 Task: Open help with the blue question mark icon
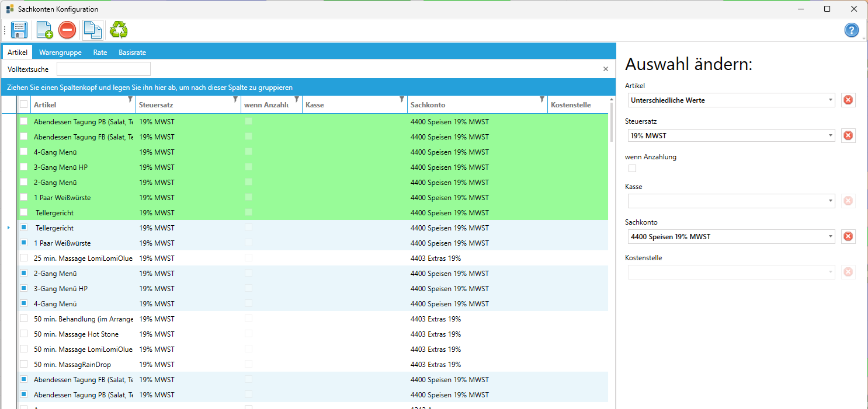(x=852, y=30)
